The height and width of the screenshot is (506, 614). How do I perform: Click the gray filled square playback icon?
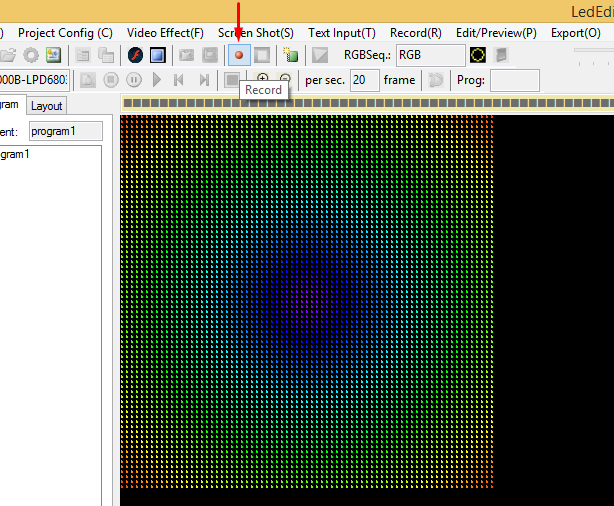click(232, 80)
